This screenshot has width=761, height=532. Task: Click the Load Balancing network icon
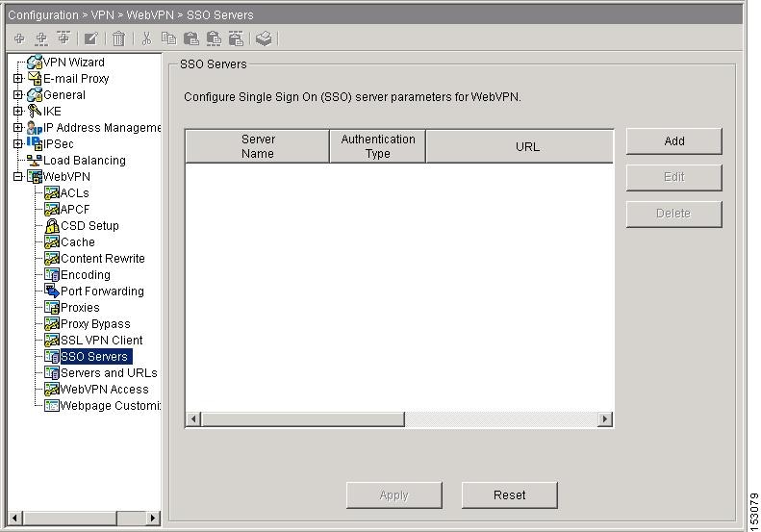35,161
